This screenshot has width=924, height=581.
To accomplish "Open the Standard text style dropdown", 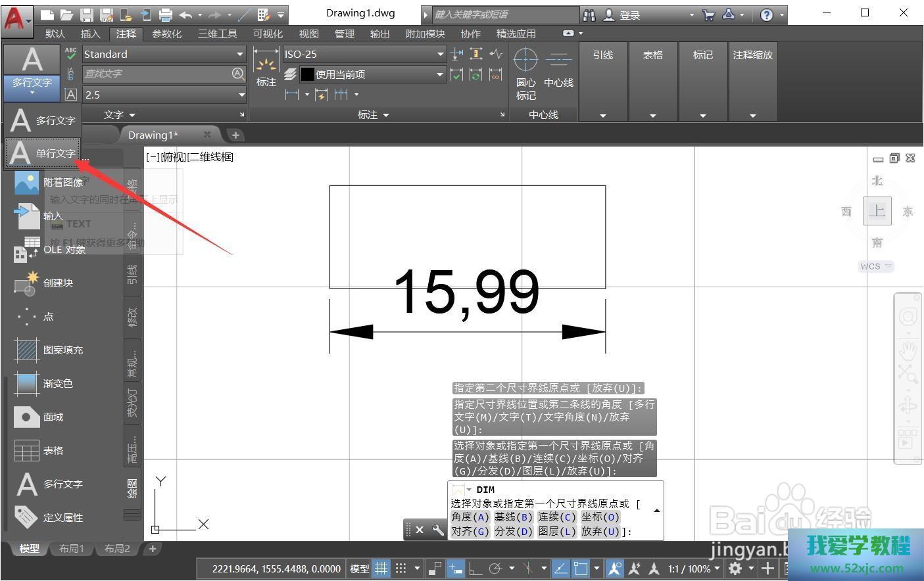I will pos(240,55).
